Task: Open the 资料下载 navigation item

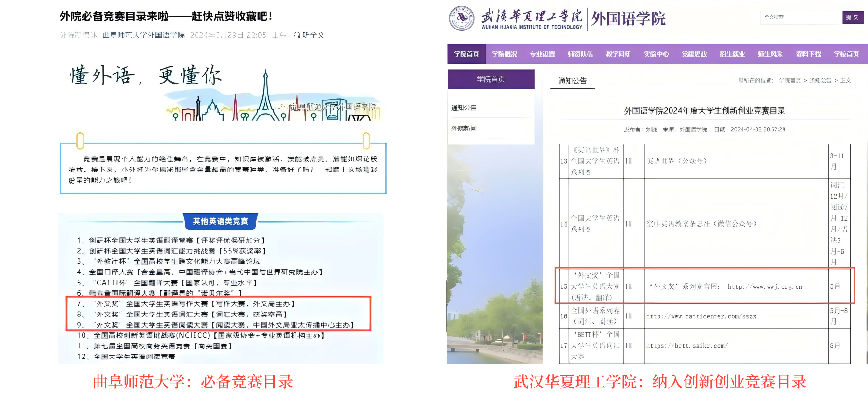Action: pyautogui.click(x=808, y=54)
